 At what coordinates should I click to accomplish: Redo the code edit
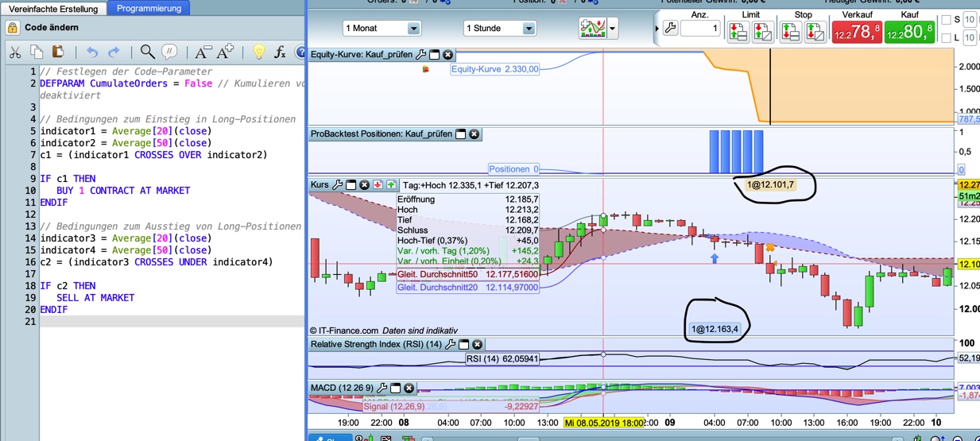[x=114, y=52]
